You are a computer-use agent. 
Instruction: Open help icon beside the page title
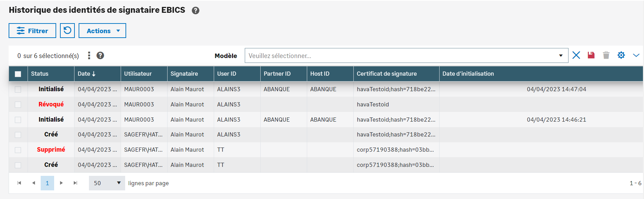195,10
